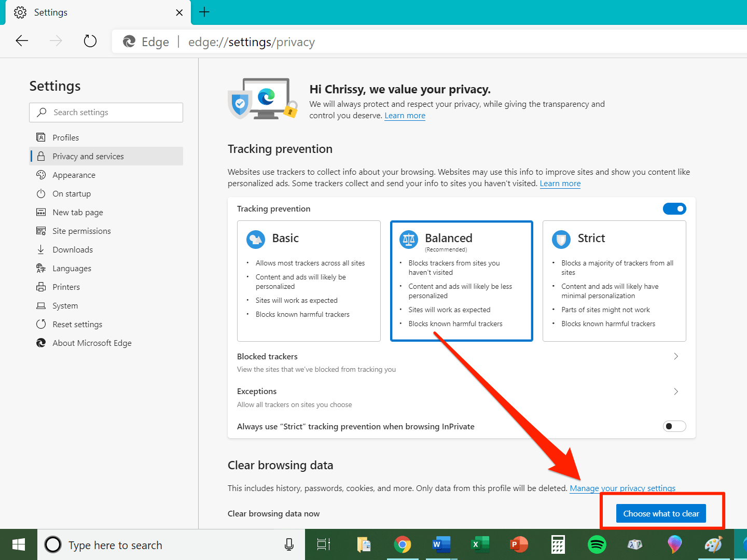The image size is (747, 560).
Task: Select the Settings browser tab
Action: click(98, 12)
